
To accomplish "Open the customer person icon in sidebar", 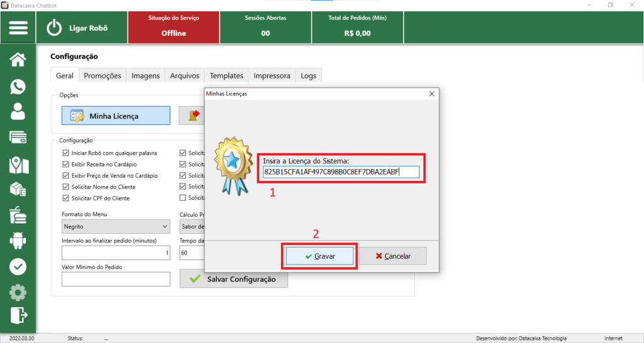I will pyautogui.click(x=18, y=112).
